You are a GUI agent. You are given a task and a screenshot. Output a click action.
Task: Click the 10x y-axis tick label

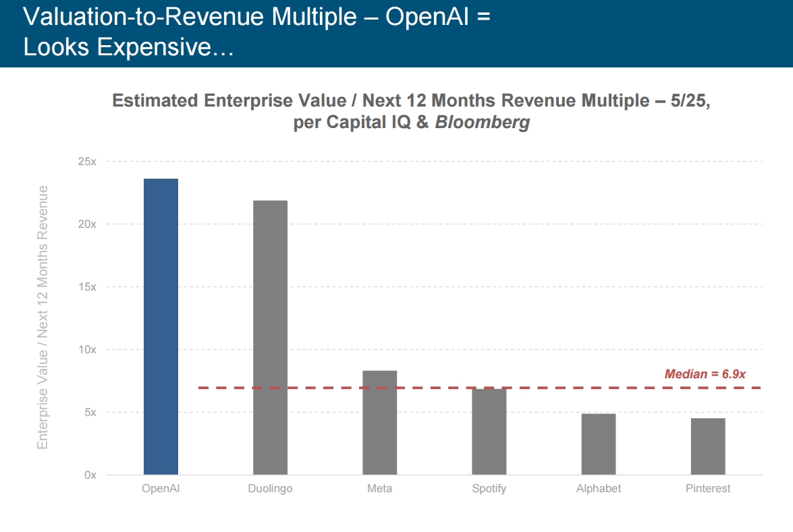click(87, 349)
